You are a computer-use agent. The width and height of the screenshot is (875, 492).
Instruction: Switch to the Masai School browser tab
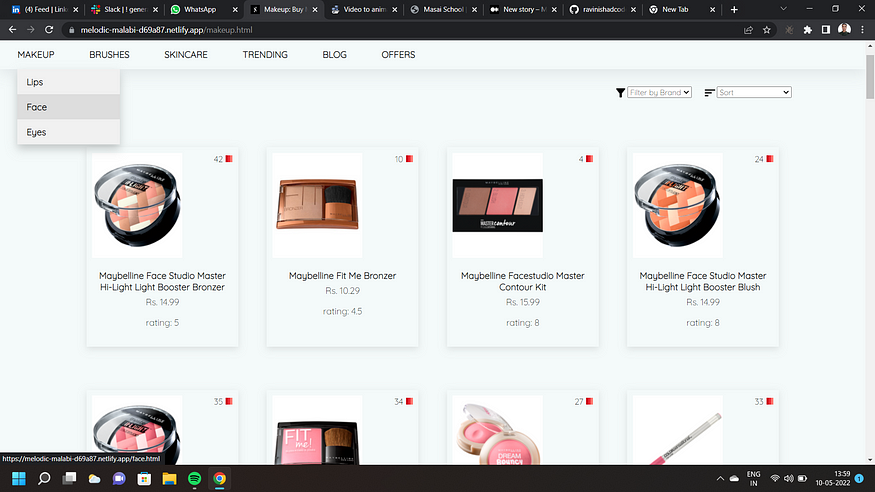pyautogui.click(x=444, y=9)
